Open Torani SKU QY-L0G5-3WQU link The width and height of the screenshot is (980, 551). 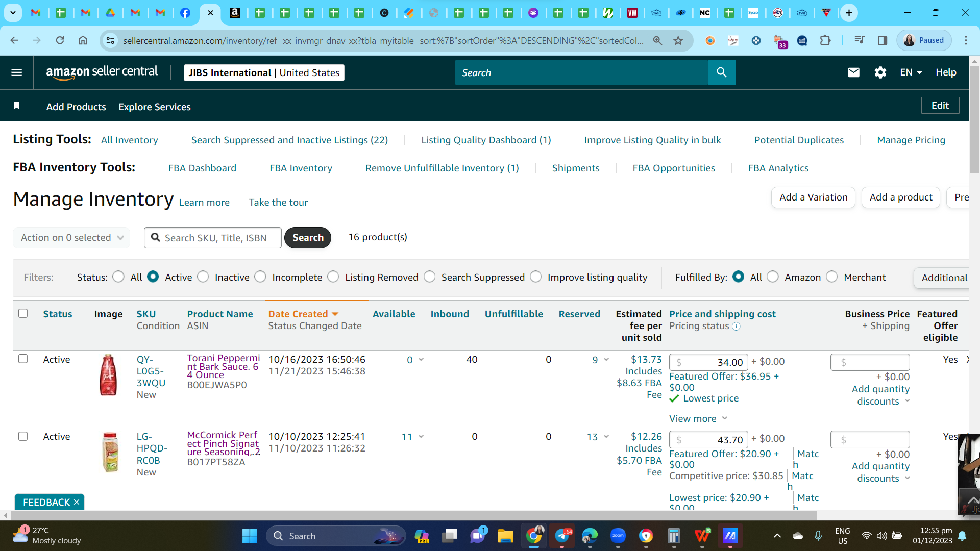pos(151,371)
